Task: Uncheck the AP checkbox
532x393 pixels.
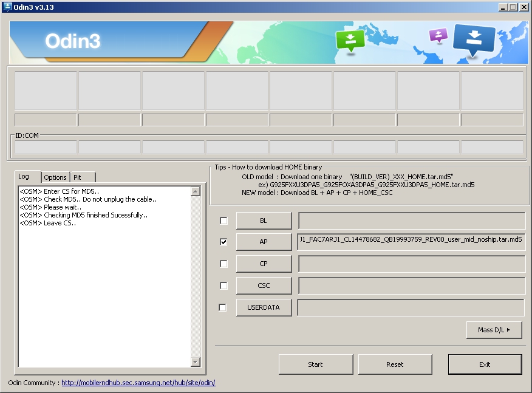Action: (223, 242)
